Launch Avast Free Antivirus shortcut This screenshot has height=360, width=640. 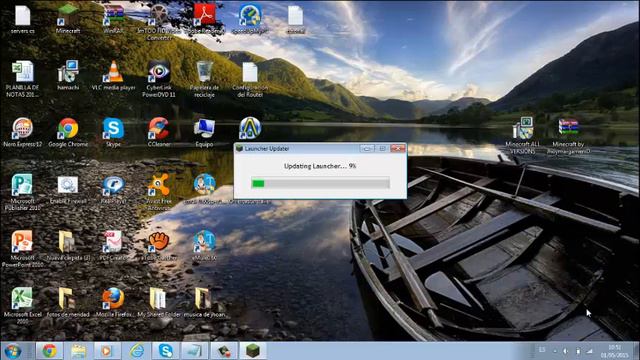(159, 192)
